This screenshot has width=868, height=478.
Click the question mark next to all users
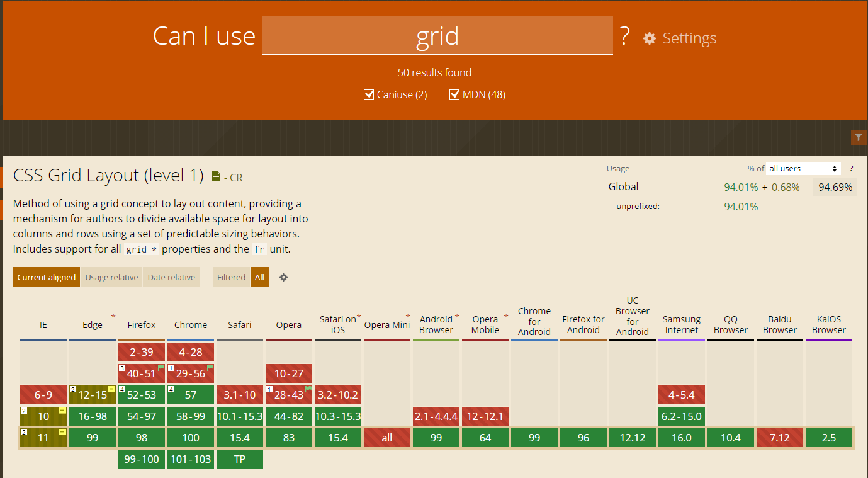tap(851, 169)
